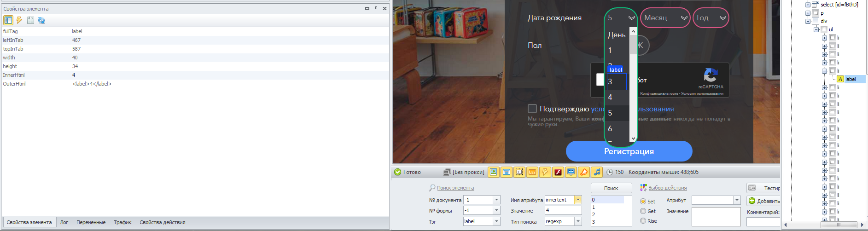The image size is (868, 231).
Task: Click the green plus Добавить icon
Action: pyautogui.click(x=752, y=201)
